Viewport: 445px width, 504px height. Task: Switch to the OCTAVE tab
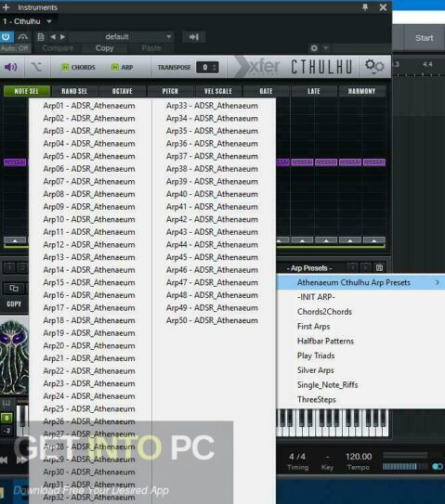(123, 91)
